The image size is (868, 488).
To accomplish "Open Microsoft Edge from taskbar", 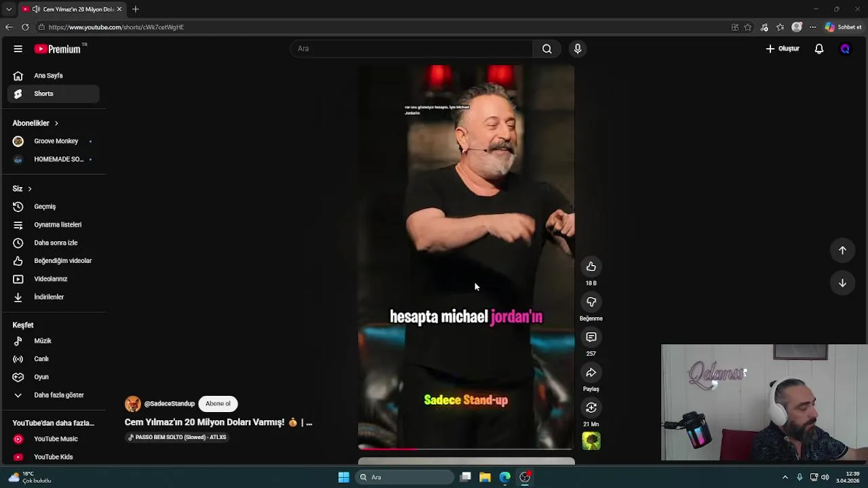I will [x=505, y=477].
